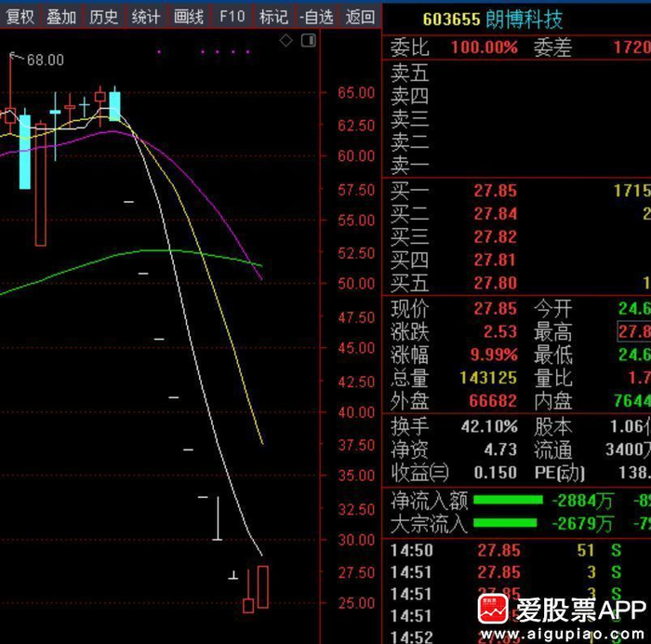The image size is (651, 644).
Task: Click the 外盘 66682 value
Action: (493, 401)
